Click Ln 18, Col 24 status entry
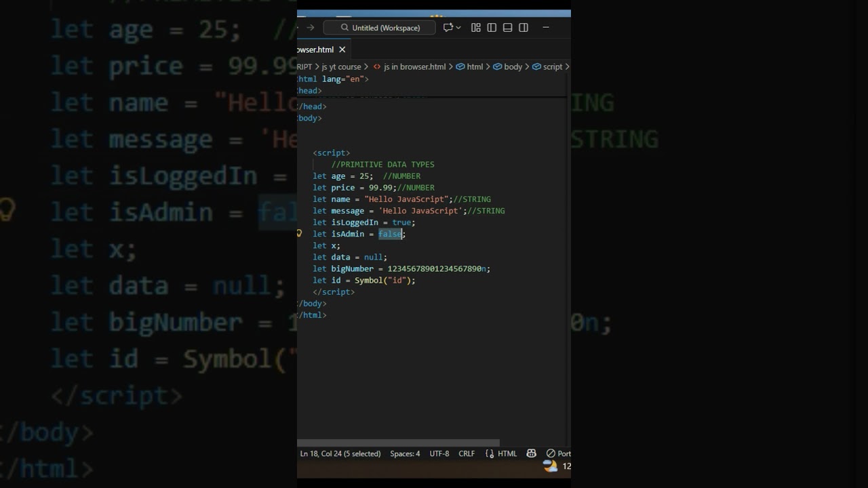This screenshot has height=488, width=868. 340,453
